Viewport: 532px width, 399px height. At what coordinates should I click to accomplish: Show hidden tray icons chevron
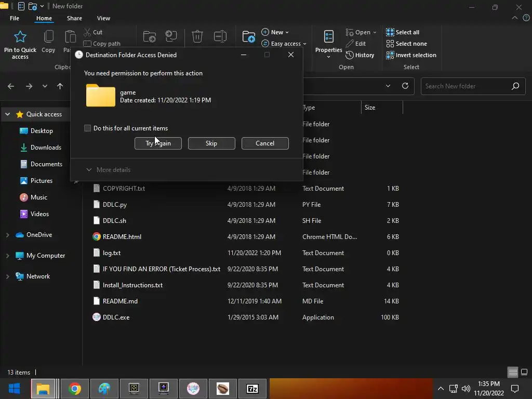point(441,389)
